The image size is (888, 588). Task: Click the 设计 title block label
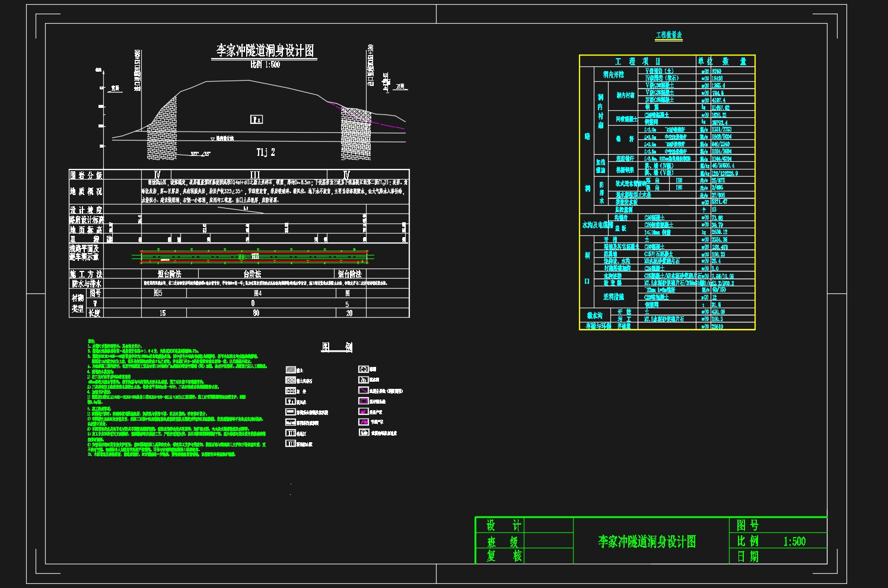tap(504, 525)
